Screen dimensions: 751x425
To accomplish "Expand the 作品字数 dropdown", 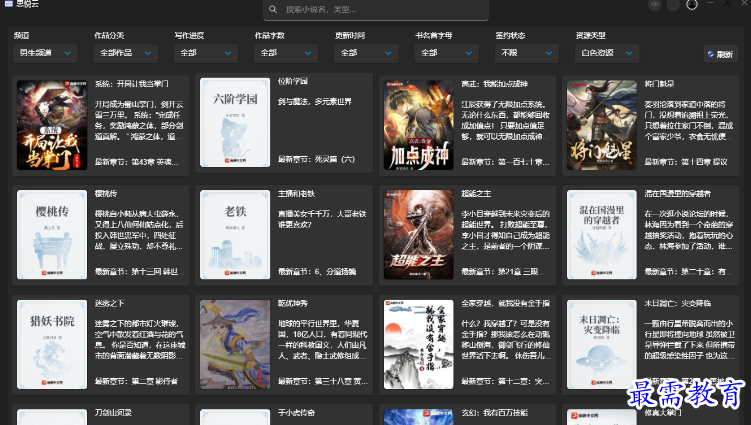I will 286,53.
